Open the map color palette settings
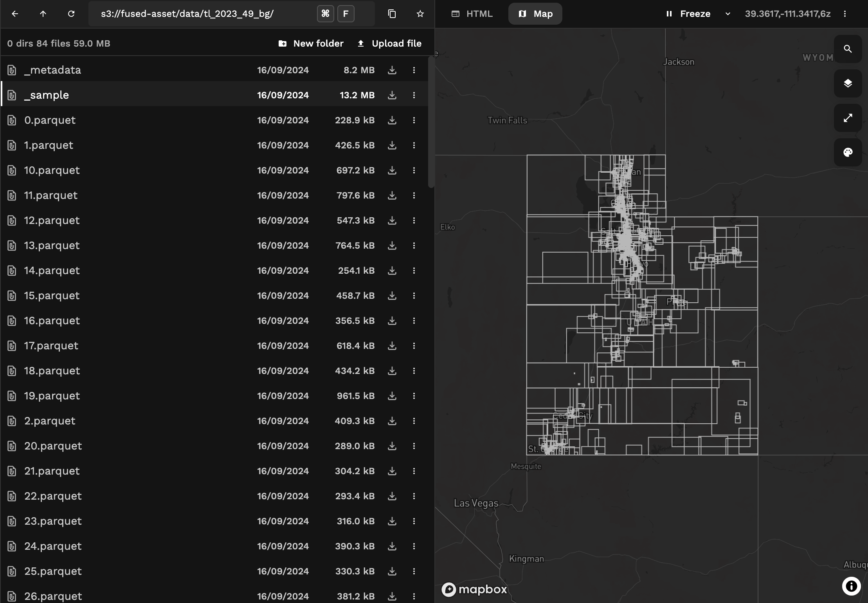The width and height of the screenshot is (868, 603). pyautogui.click(x=848, y=152)
